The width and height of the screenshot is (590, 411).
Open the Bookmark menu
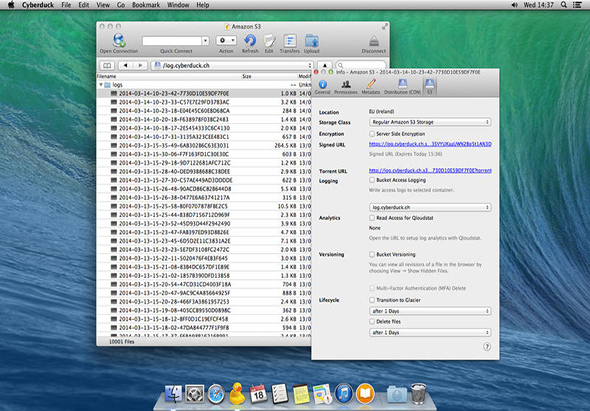146,5
